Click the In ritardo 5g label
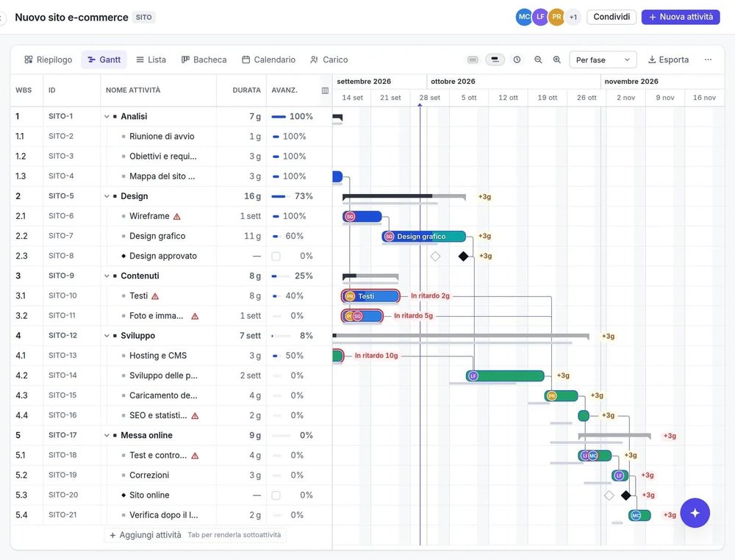The width and height of the screenshot is (735, 560). tap(413, 316)
